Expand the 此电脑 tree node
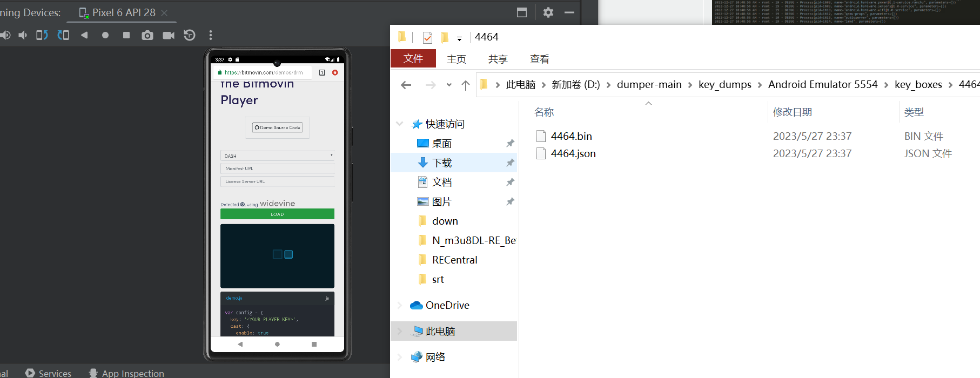Viewport: 980px width, 378px height. click(x=400, y=331)
